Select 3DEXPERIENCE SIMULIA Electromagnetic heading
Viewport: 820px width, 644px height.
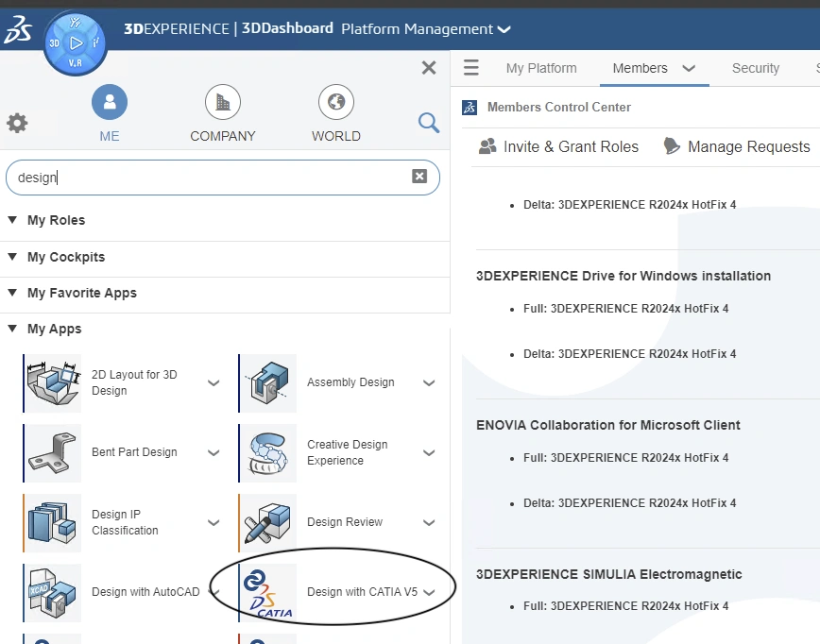coord(608,574)
